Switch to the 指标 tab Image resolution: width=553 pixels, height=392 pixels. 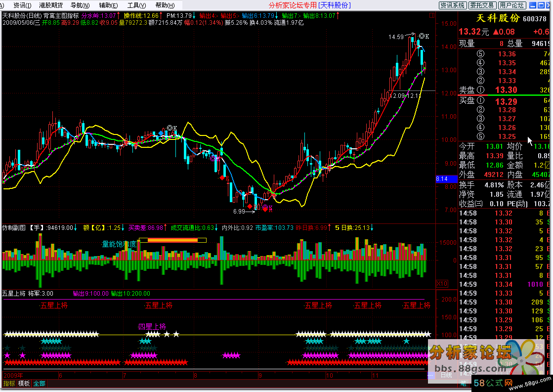click(x=9, y=384)
